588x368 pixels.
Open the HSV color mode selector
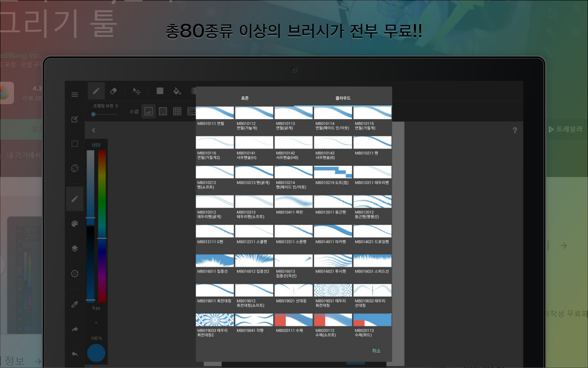click(97, 144)
